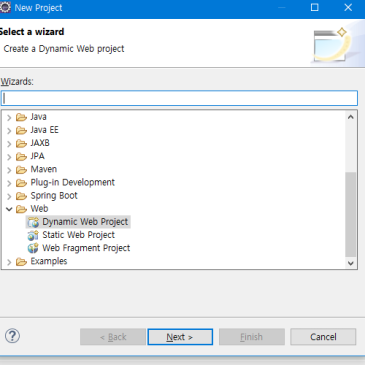Click the Wizards filter text field

179,98
